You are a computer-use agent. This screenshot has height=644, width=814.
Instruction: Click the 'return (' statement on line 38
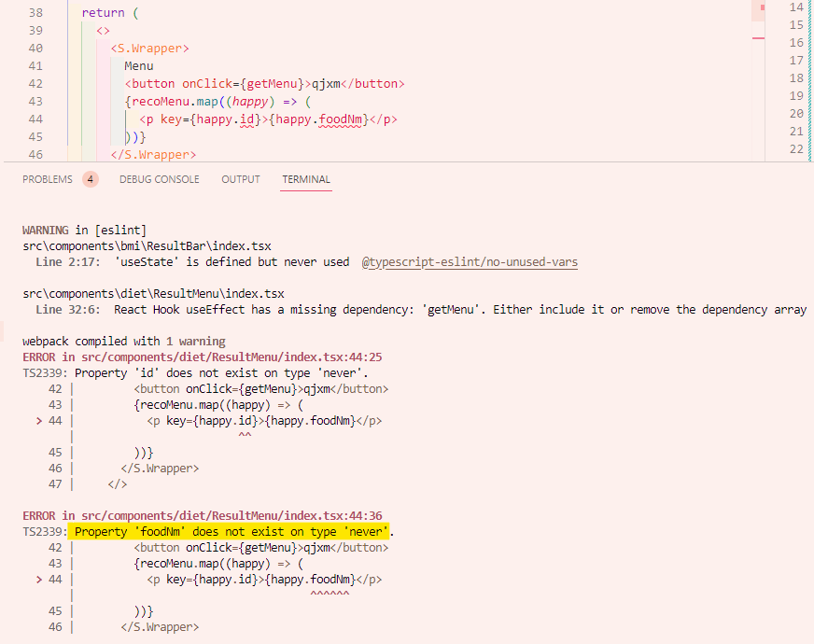[x=110, y=12]
